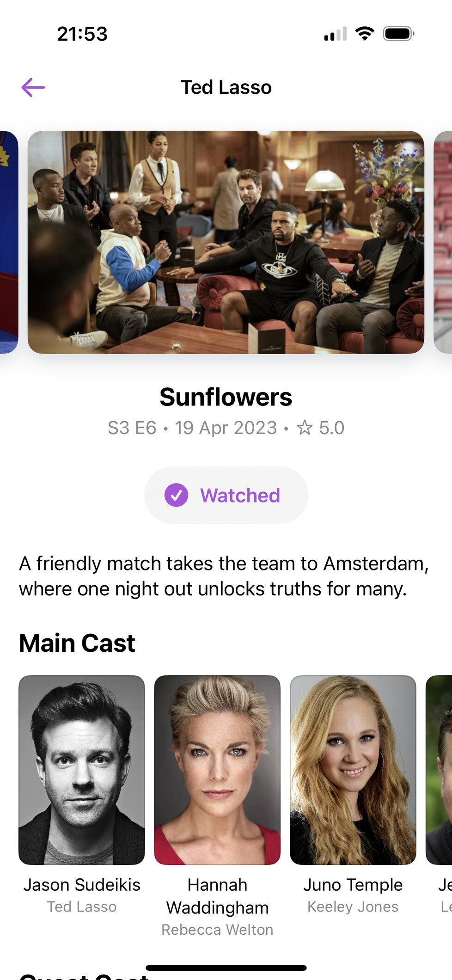Open Hannah Waddingham cast photo
452x980 pixels.
(x=217, y=770)
